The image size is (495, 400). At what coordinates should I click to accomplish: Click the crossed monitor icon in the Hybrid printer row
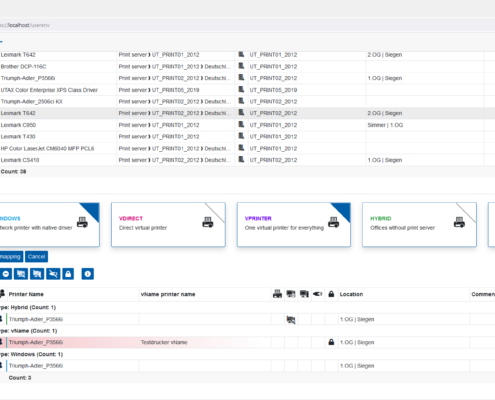coord(291,320)
